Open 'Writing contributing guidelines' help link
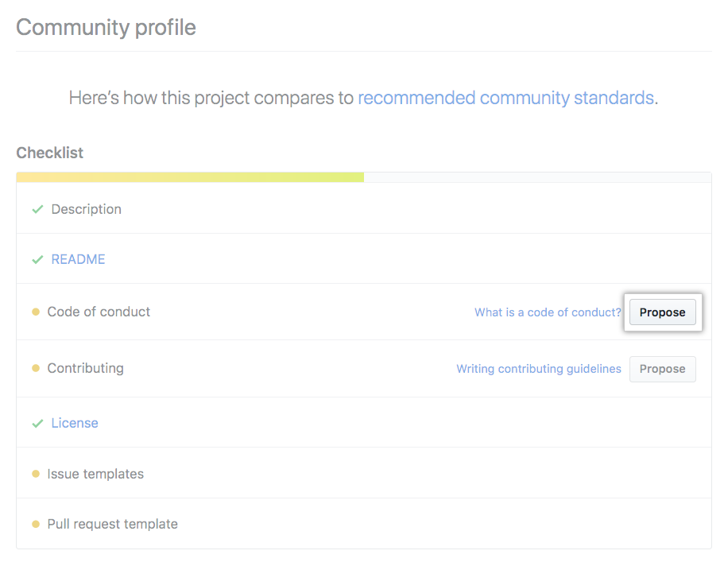728x566 pixels. click(x=538, y=369)
